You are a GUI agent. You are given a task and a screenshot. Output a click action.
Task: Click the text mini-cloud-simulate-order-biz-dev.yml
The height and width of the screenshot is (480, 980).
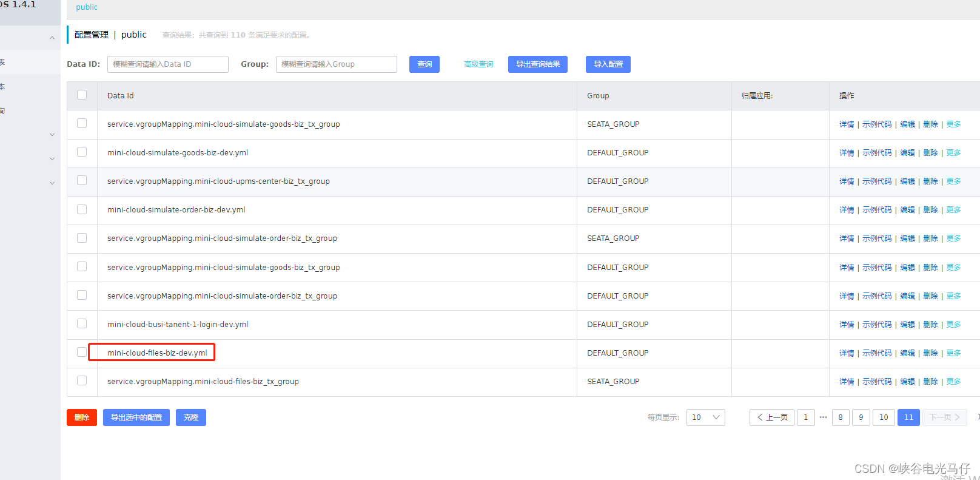(176, 210)
